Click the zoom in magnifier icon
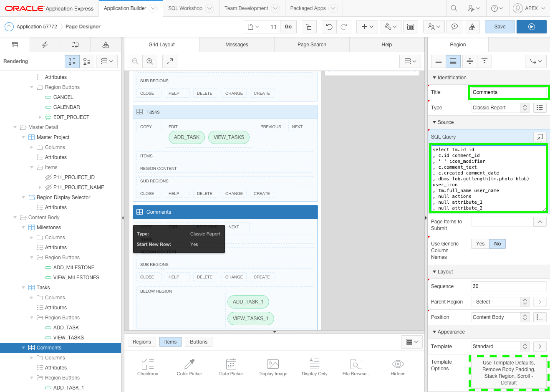The image size is (550, 392). [150, 61]
